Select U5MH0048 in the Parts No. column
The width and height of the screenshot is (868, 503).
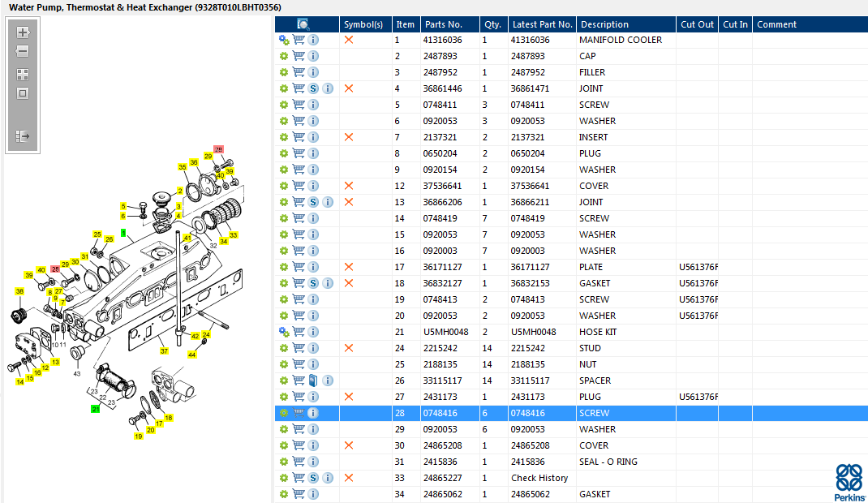click(x=445, y=332)
